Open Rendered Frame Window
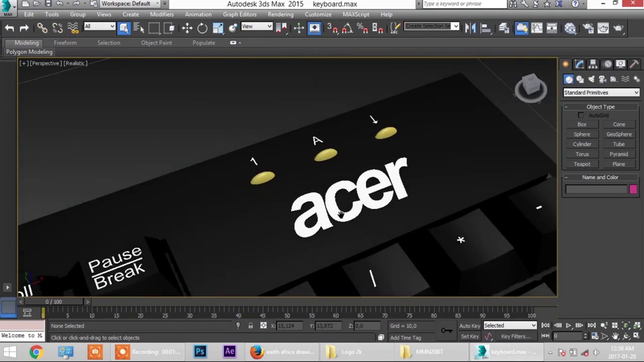 (603, 28)
